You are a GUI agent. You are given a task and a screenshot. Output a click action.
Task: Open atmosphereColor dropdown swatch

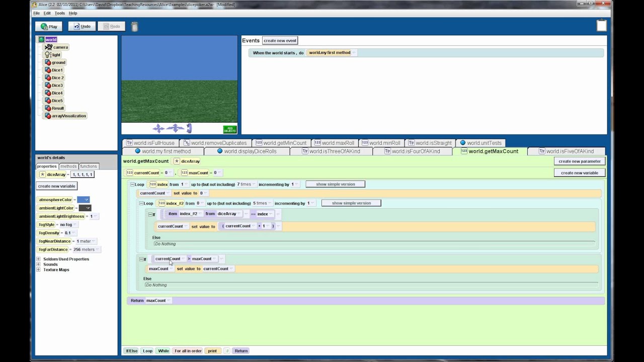(x=84, y=200)
